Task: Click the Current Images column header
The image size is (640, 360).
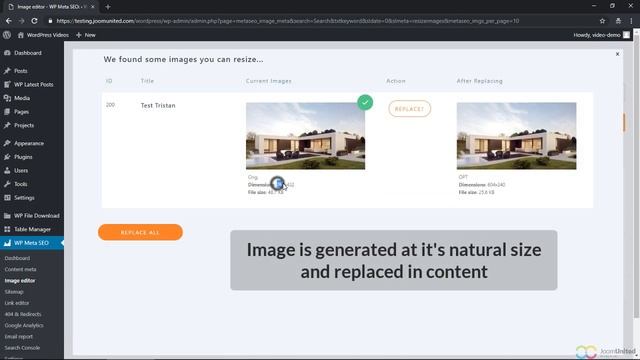Action: 269,81
